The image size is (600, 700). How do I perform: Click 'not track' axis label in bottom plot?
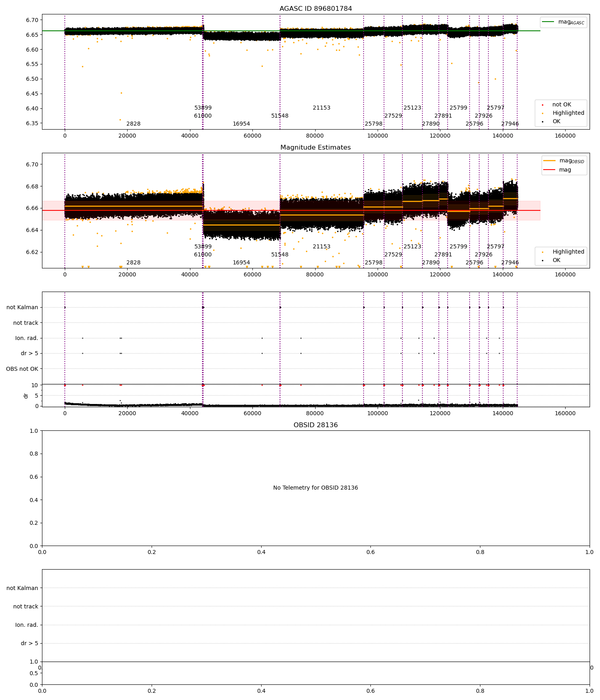[x=26, y=607]
